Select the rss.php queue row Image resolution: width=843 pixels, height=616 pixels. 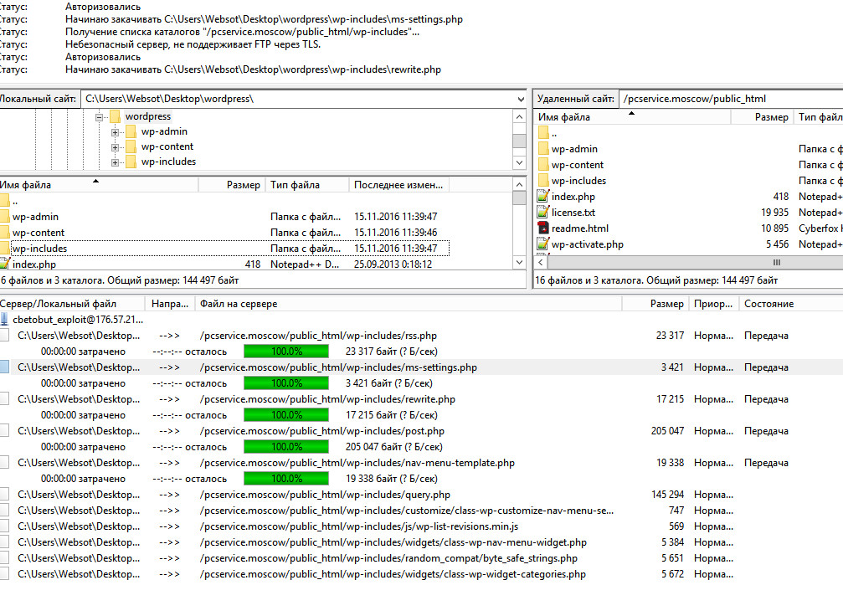click(x=422, y=336)
